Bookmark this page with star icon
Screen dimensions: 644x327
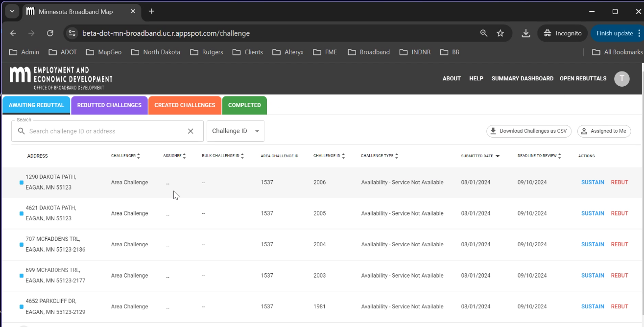(500, 33)
